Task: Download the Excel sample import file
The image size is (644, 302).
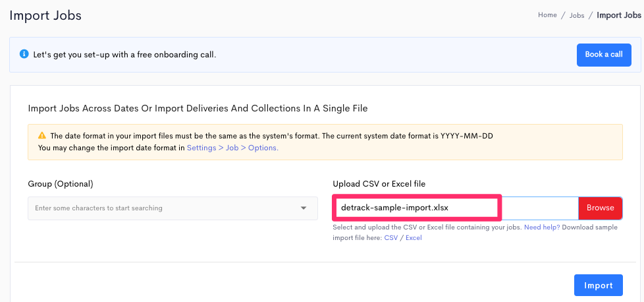Action: point(414,238)
